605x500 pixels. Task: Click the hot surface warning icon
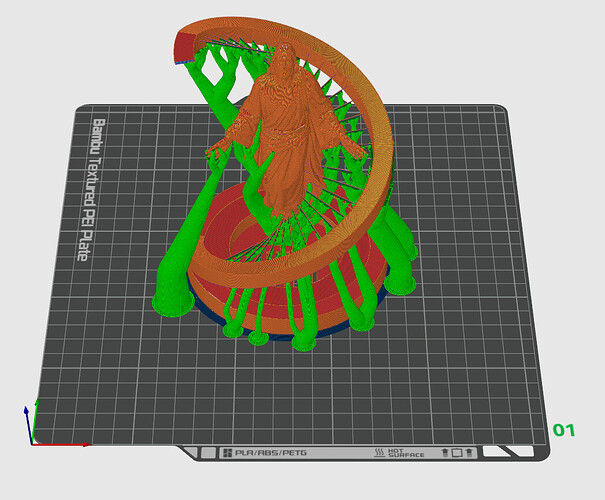tap(380, 452)
